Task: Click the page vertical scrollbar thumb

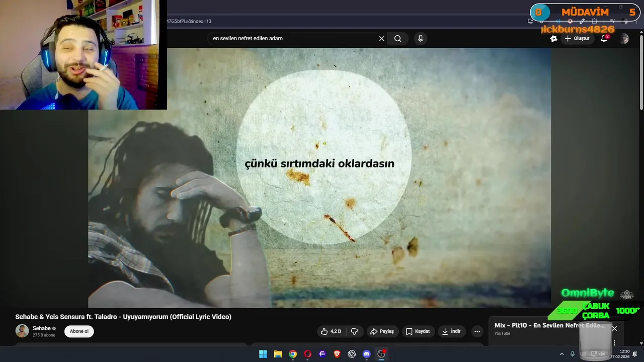Action: point(641,72)
